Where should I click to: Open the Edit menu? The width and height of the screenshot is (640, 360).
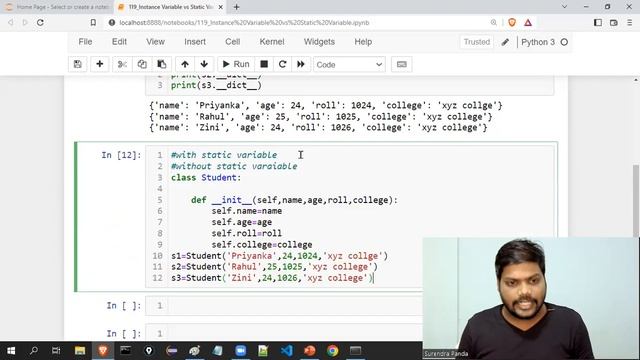[119, 42]
